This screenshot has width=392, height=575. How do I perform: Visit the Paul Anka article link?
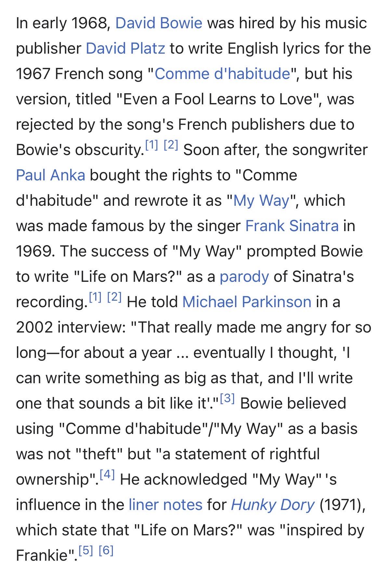(50, 175)
